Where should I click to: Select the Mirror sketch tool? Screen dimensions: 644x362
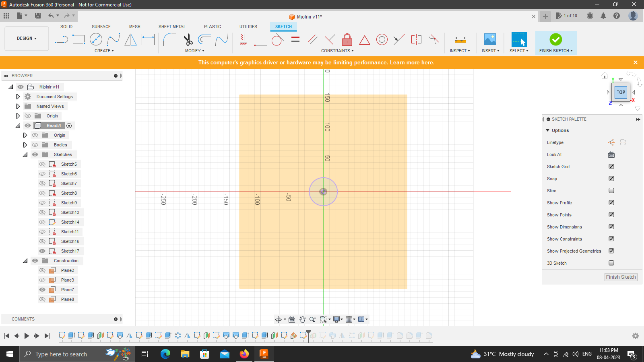(x=130, y=39)
